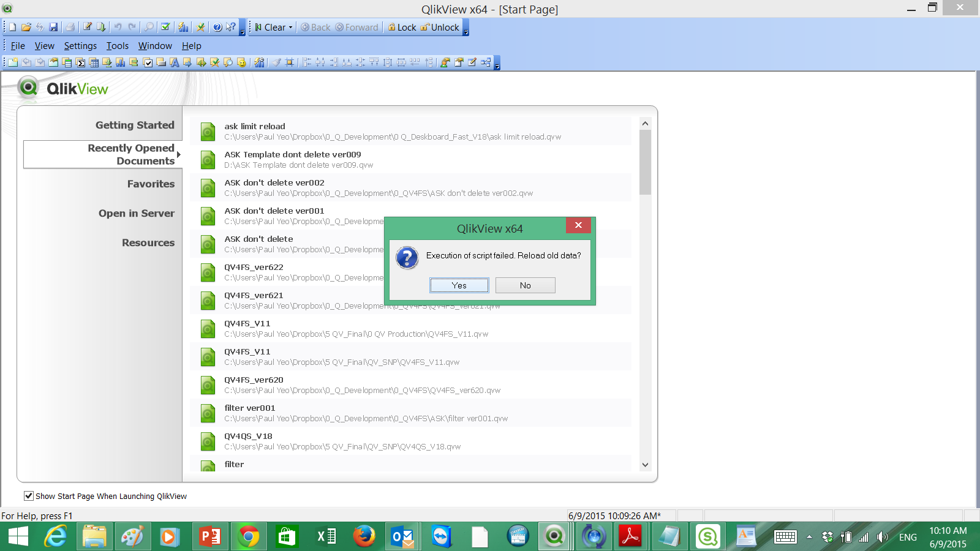
Task: Click the Chart Wizard icon
Action: tap(260, 62)
